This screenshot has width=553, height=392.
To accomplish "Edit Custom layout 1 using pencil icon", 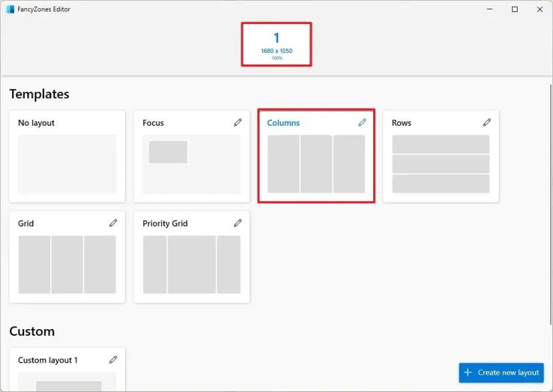I will click(113, 359).
